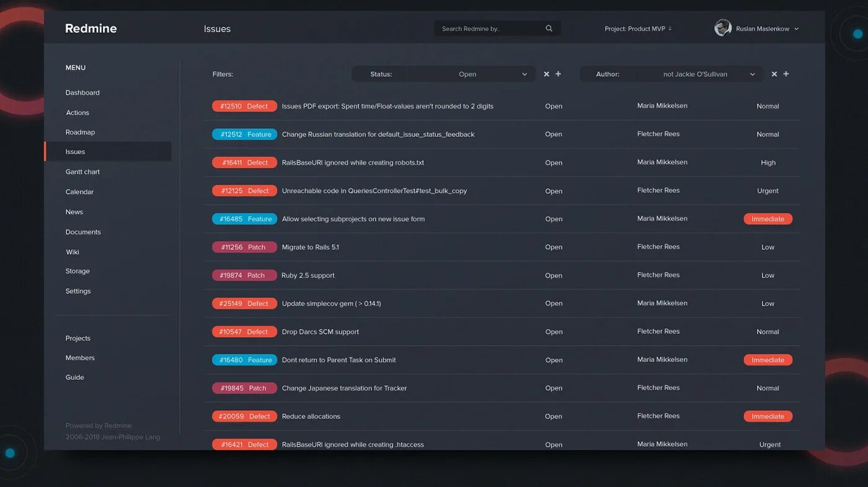Click the #16421 Defect tag
Viewport: 868px width, 487px height.
tap(244, 444)
